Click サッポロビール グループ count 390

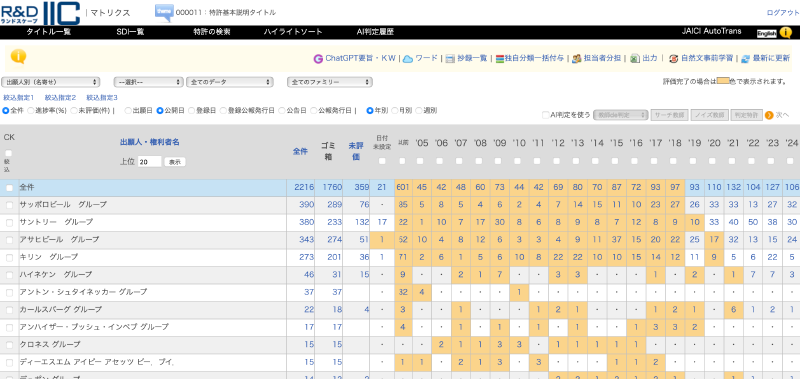pyautogui.click(x=307, y=205)
